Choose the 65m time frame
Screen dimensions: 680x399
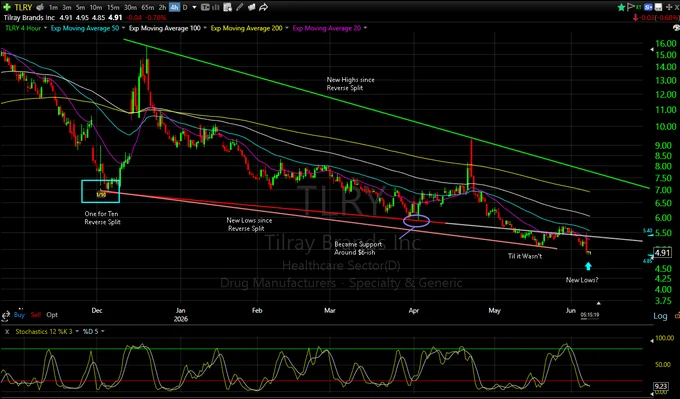click(147, 7)
